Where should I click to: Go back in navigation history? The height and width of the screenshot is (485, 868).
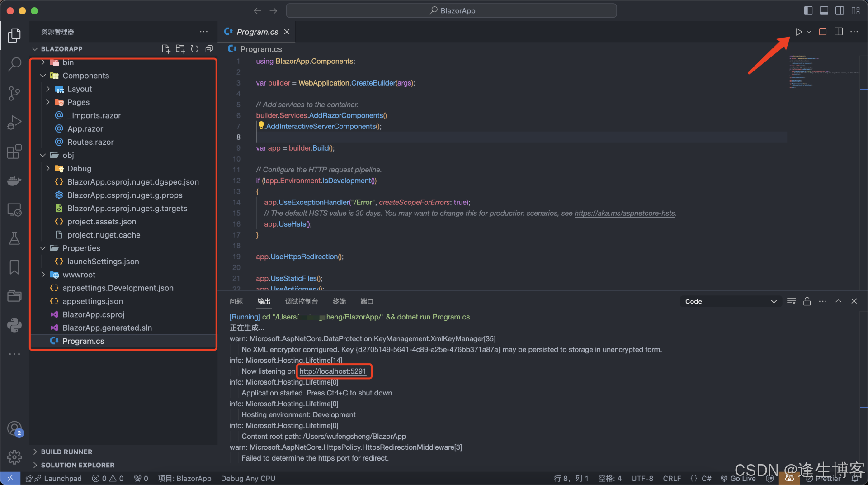(257, 10)
